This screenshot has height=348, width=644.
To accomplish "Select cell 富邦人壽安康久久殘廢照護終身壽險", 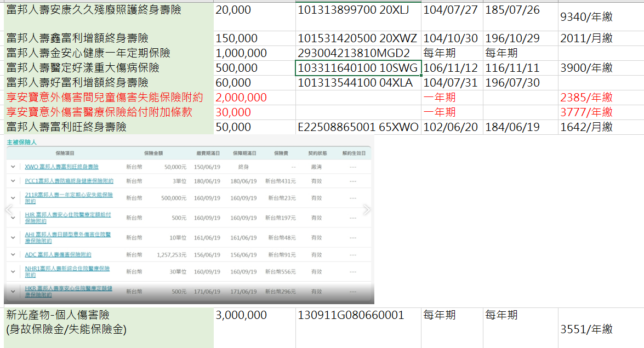I will (109, 16).
